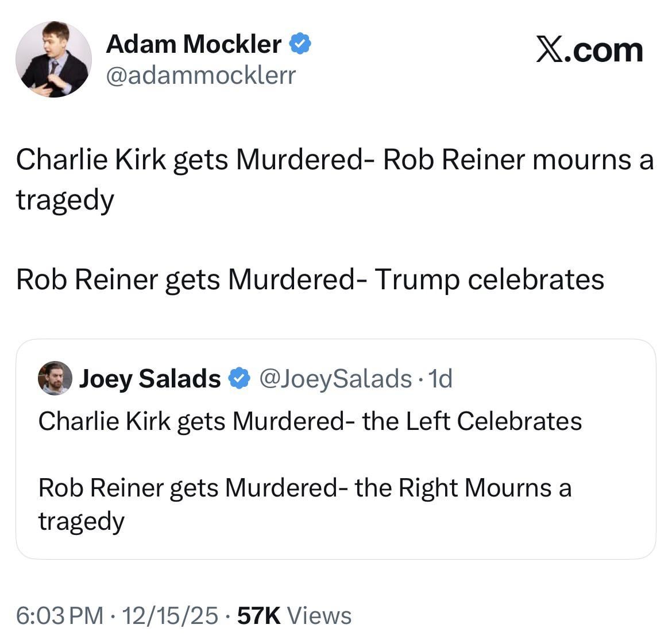This screenshot has width=672, height=640.
Task: Open the @adammocklerr handle link
Action: [x=200, y=75]
